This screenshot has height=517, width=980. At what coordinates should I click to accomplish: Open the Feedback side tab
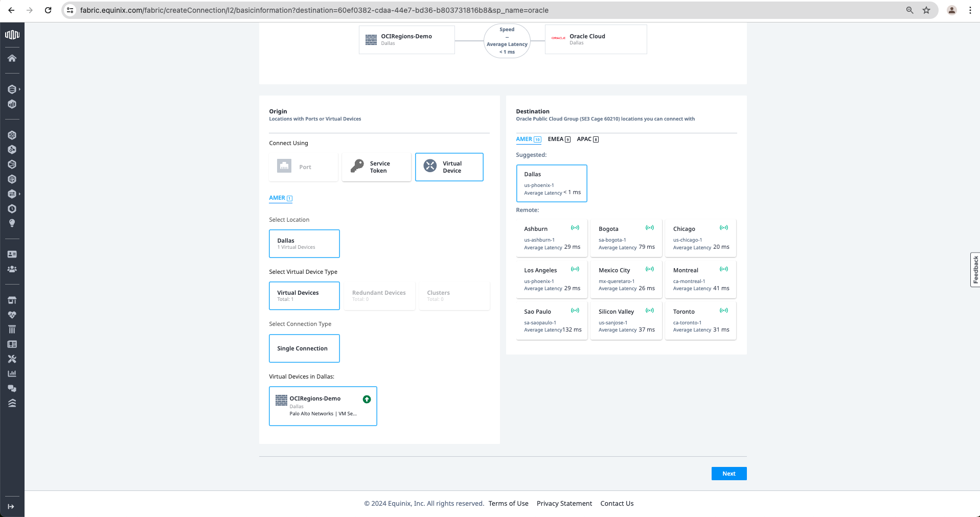pyautogui.click(x=975, y=270)
